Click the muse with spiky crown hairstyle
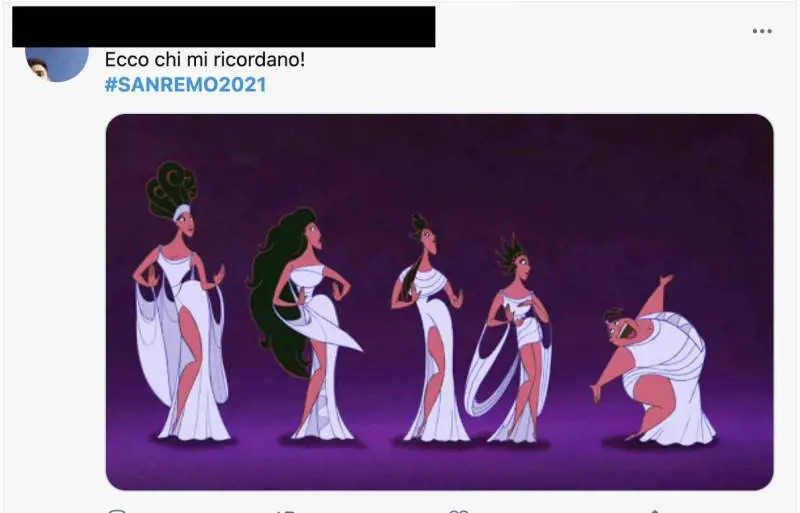The width and height of the screenshot is (800, 513). 510,338
